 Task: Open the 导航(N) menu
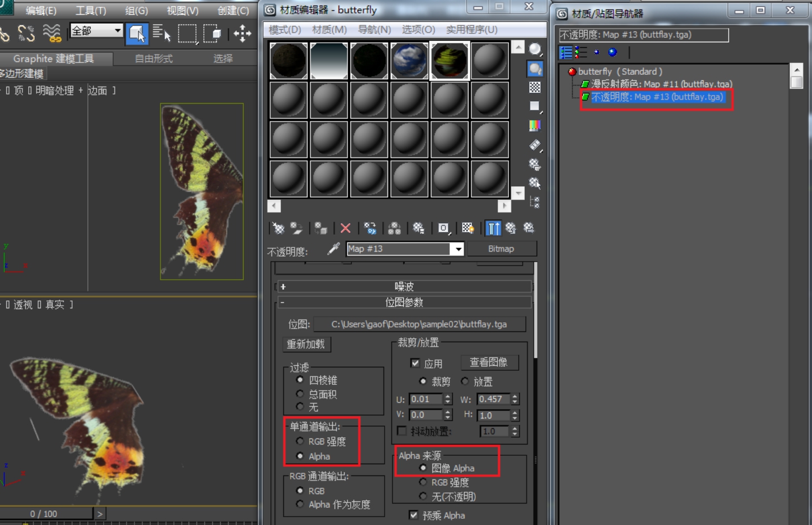(374, 29)
